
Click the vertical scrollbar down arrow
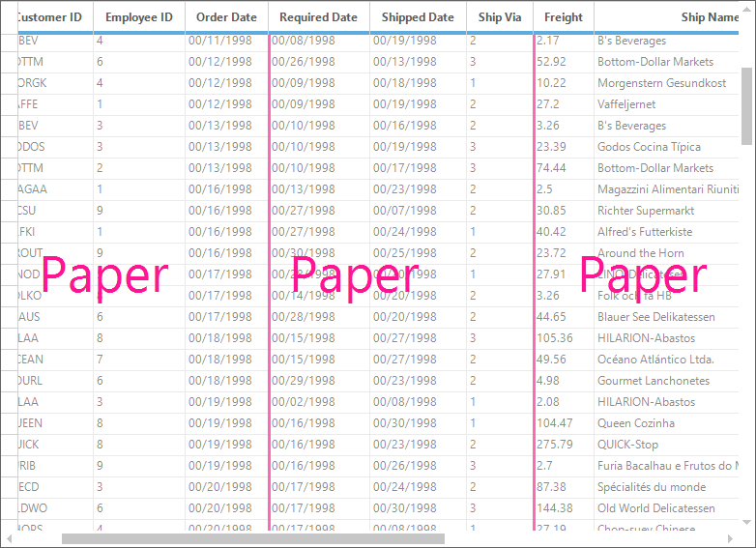[746, 522]
